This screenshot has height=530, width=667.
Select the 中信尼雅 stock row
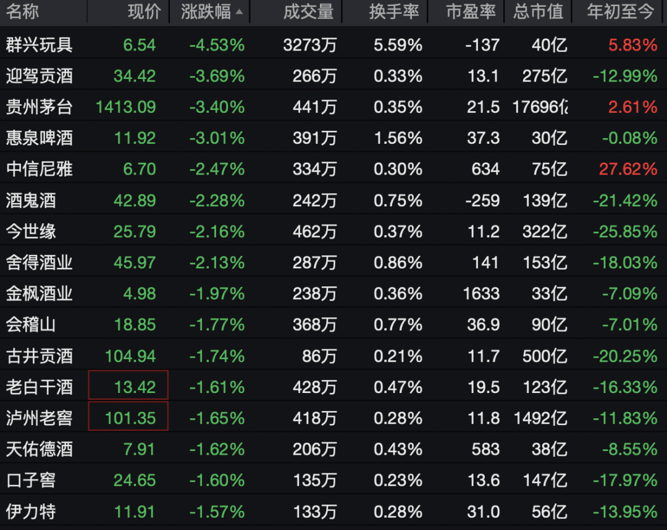point(39,169)
